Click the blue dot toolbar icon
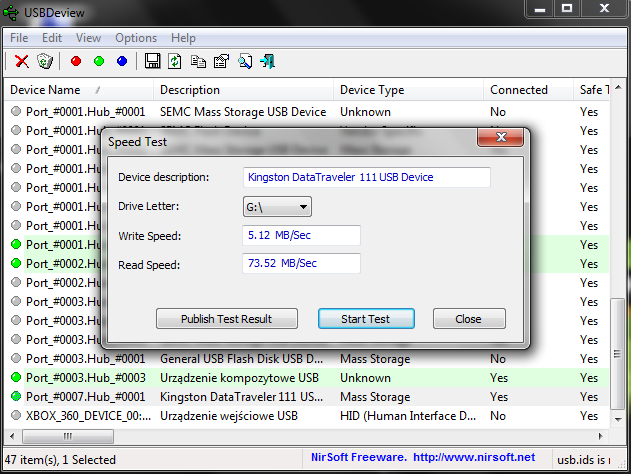This screenshot has height=476, width=631. [122, 61]
